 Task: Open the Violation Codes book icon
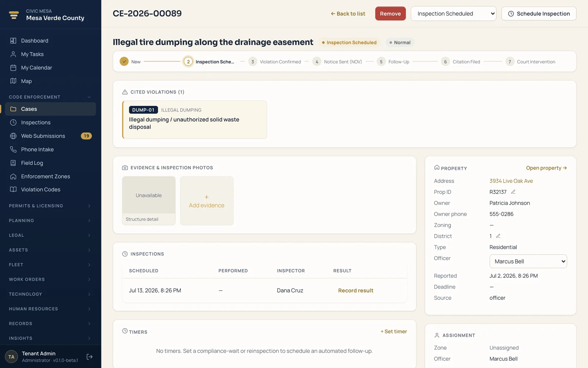pos(13,190)
